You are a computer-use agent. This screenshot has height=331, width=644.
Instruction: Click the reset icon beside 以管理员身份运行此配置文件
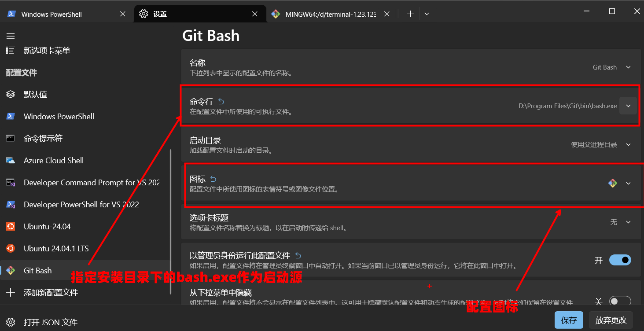click(x=298, y=255)
